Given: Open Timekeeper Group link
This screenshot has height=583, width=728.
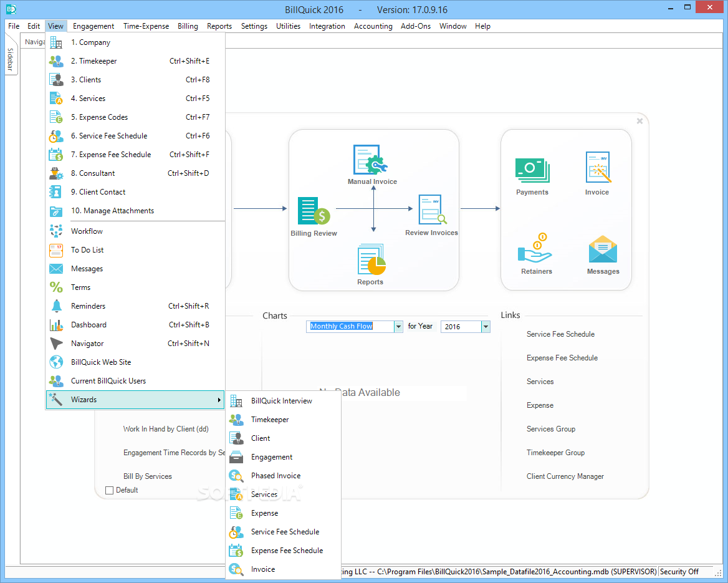Looking at the screenshot, I should (555, 453).
